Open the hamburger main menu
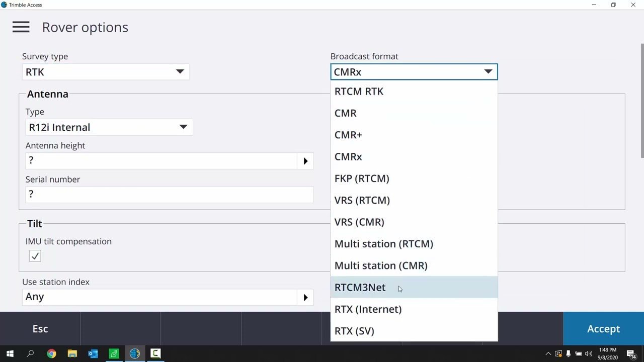Screen dimensions: 644x362 21,27
